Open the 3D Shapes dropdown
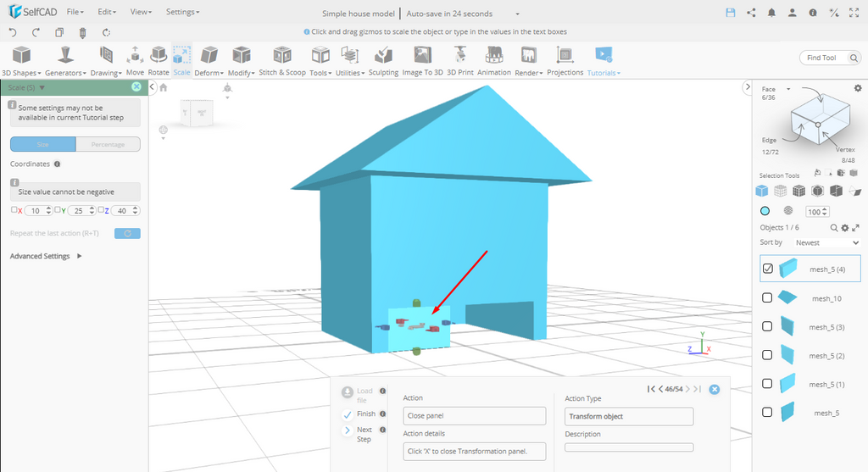Image resolution: width=868 pixels, height=472 pixels. (21, 60)
